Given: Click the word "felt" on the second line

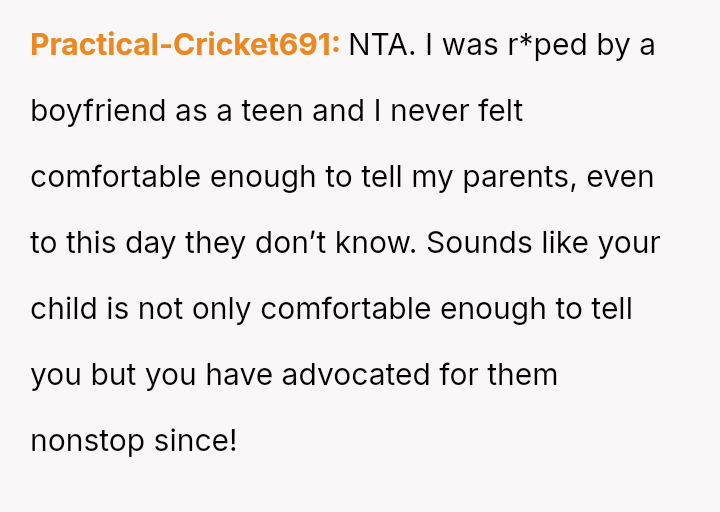Looking at the screenshot, I should click(500, 111).
